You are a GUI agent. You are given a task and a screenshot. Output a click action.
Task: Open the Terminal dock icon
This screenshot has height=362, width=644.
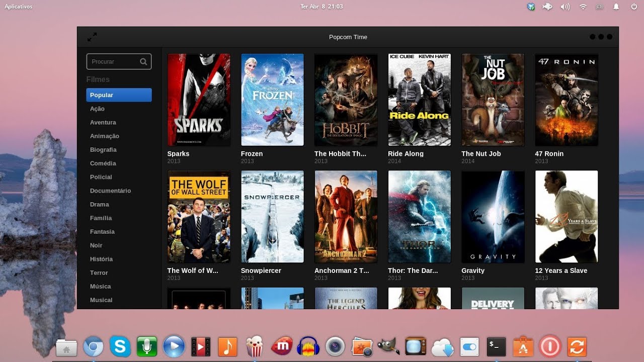tap(496, 346)
